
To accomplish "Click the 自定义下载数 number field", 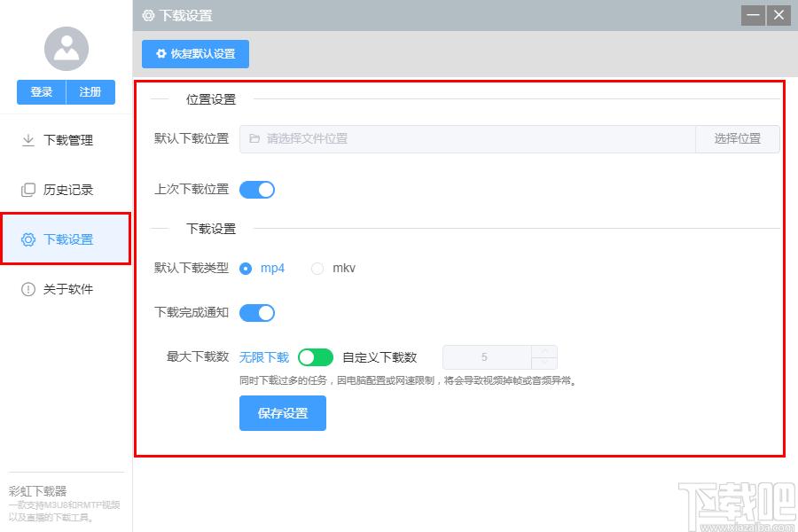I will tap(487, 357).
